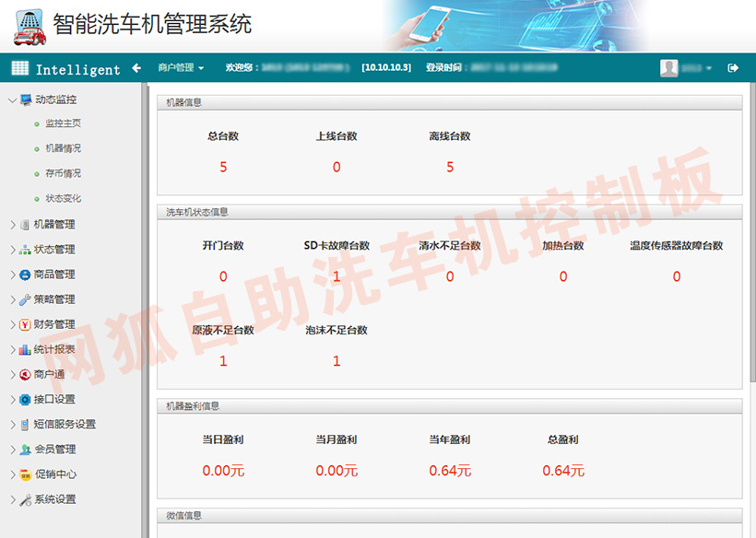Expand the 会员管理 section arrow
The image size is (756, 538).
12,450
